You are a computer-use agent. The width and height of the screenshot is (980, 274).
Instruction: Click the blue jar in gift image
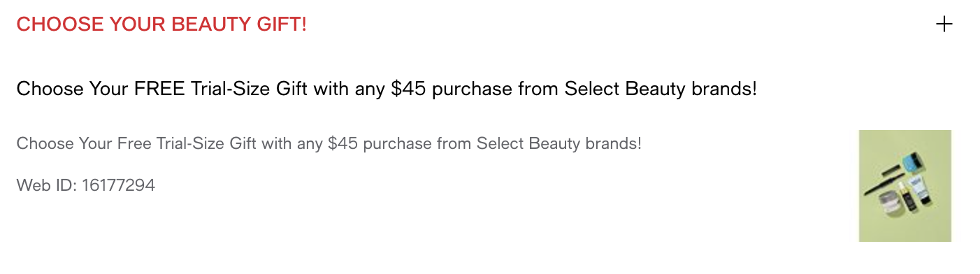[914, 163]
